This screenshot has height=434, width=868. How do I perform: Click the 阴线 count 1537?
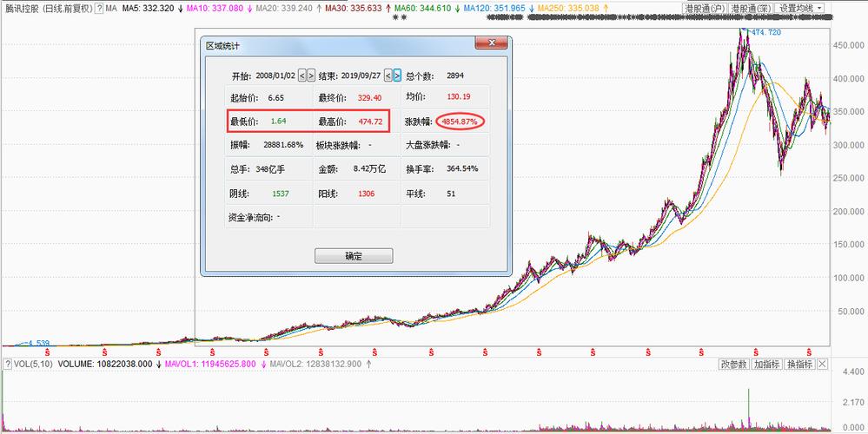pyautogui.click(x=280, y=194)
